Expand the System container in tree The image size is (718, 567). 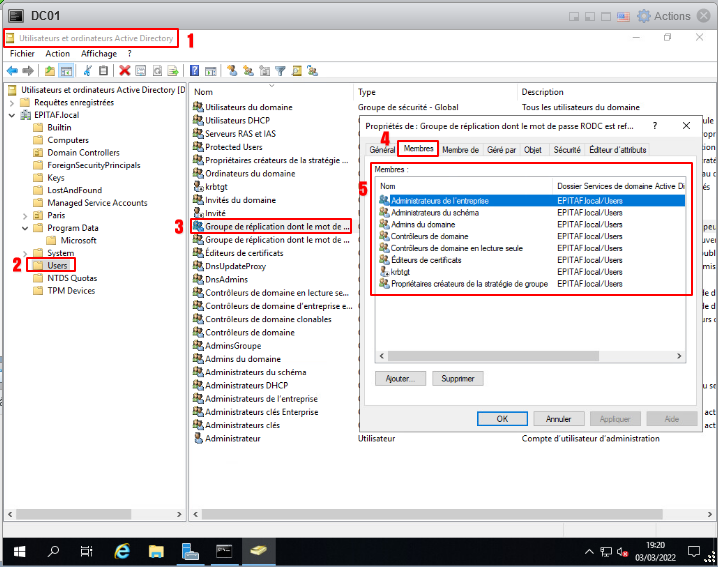click(x=25, y=253)
